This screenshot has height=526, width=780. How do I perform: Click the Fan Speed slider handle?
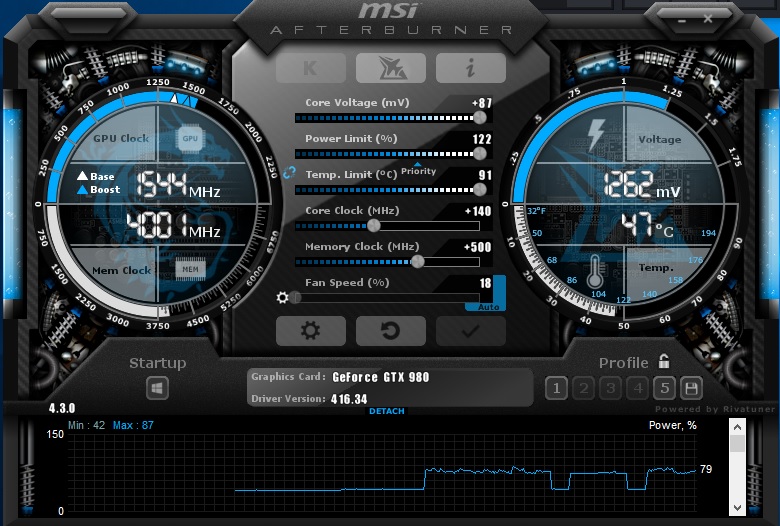[x=296, y=298]
